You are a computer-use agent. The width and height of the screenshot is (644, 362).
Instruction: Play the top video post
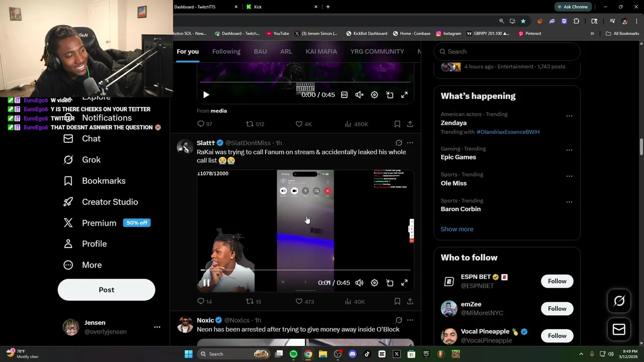click(206, 95)
